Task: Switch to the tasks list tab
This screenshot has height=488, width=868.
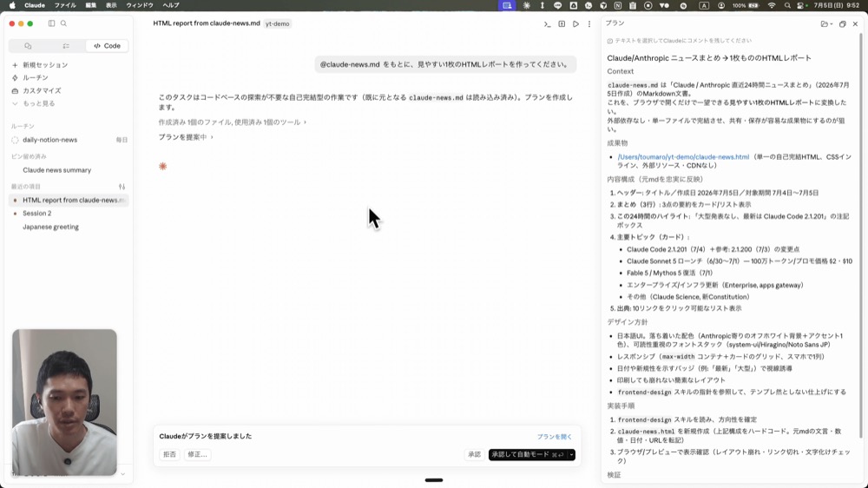Action: (66, 46)
